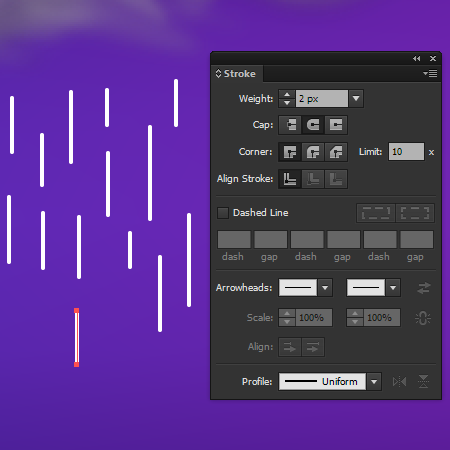The image size is (450, 450).
Task: Select the red highlighted vertical line
Action: tap(77, 337)
